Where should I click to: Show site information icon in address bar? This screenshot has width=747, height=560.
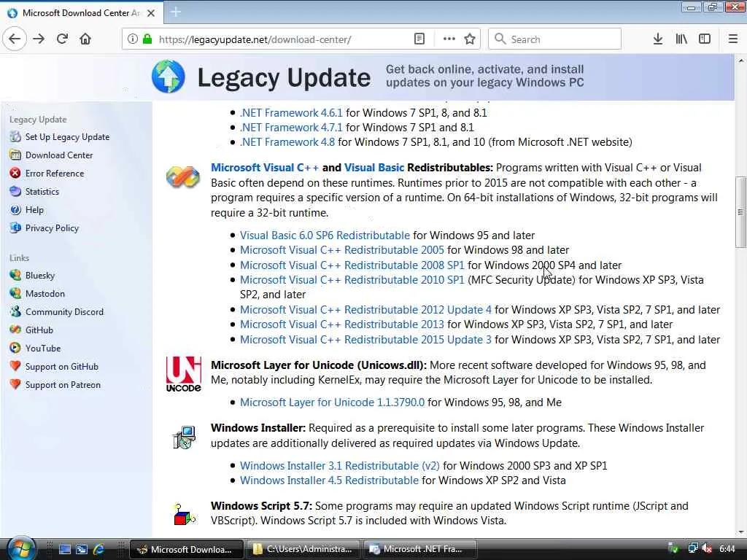click(133, 39)
